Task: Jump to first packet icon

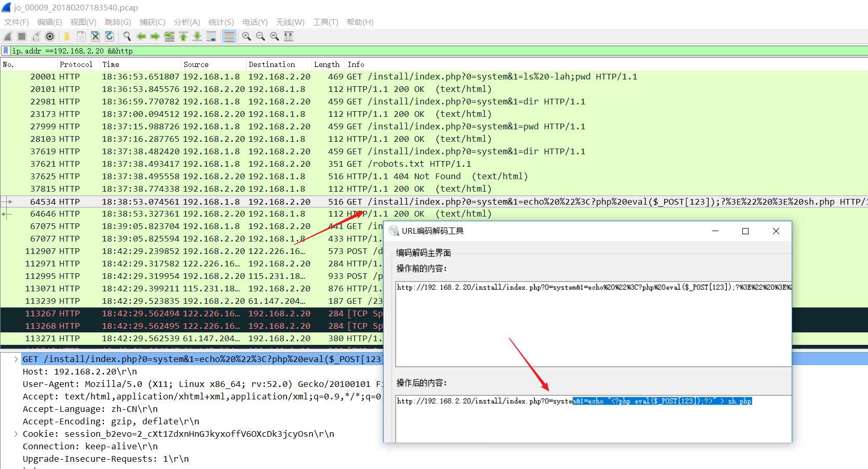Action: 183,36
